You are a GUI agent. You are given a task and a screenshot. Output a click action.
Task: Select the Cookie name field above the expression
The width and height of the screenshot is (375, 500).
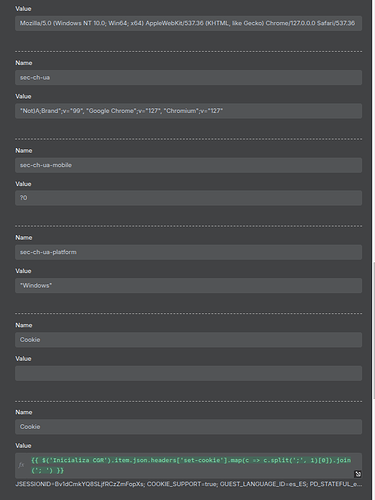coord(188,427)
